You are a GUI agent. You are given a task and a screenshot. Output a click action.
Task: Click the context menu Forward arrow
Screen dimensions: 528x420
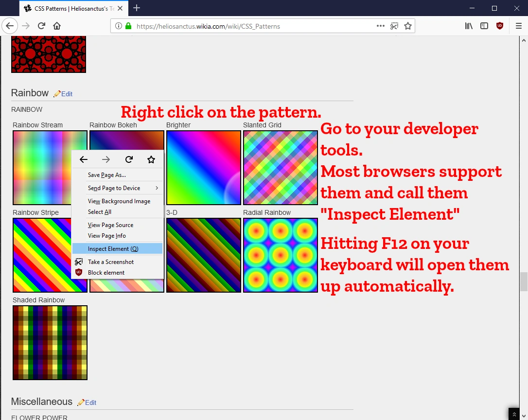pyautogui.click(x=106, y=159)
